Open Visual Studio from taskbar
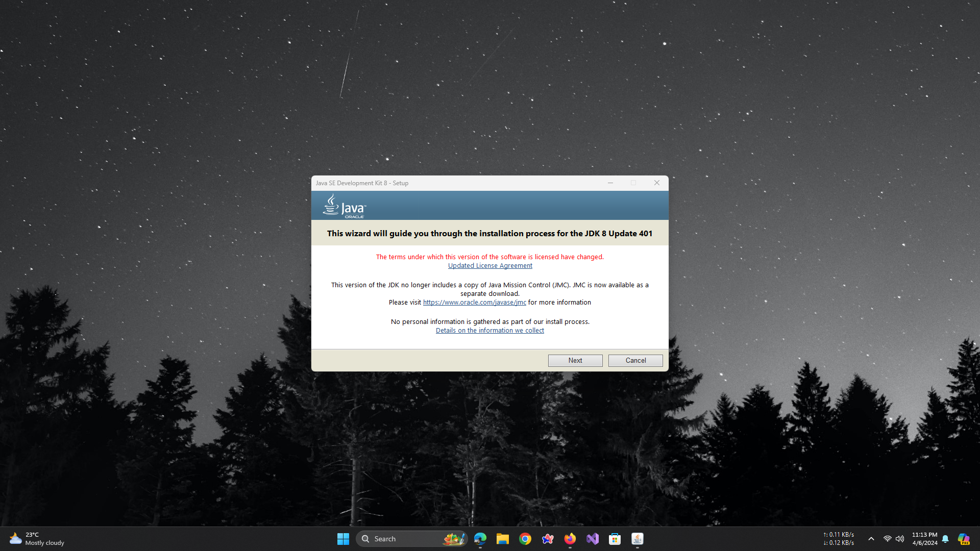 coord(593,539)
